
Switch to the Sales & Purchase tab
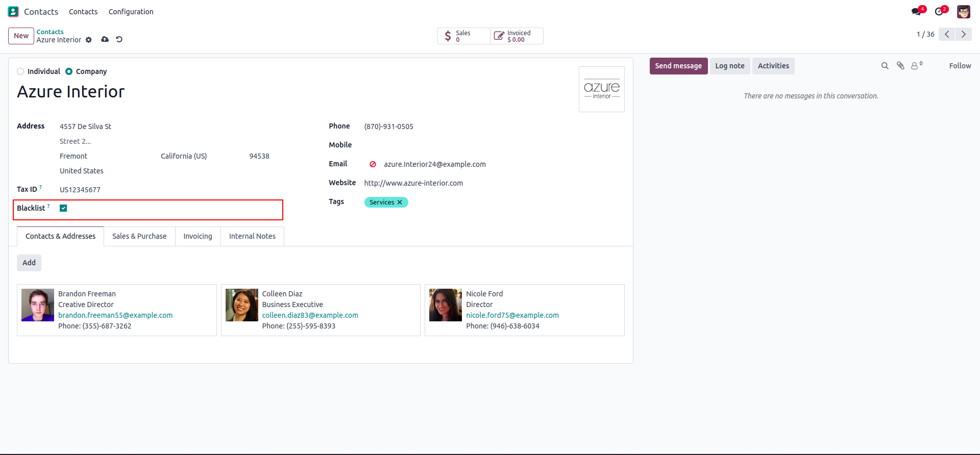tap(139, 236)
